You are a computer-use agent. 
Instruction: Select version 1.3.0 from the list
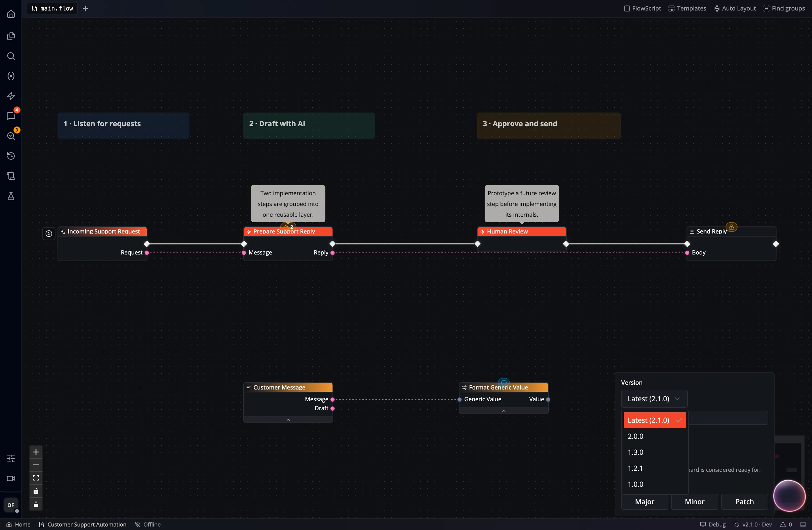tap(655, 452)
